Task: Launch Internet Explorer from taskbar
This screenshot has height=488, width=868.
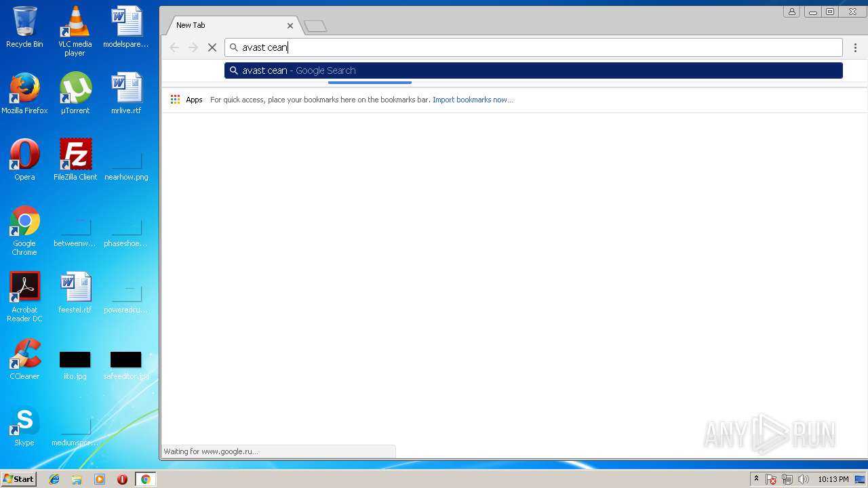Action: pyautogui.click(x=54, y=479)
